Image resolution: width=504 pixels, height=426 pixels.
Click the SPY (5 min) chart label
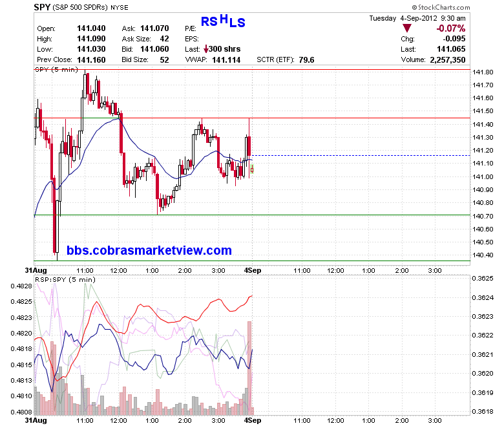pyautogui.click(x=56, y=69)
